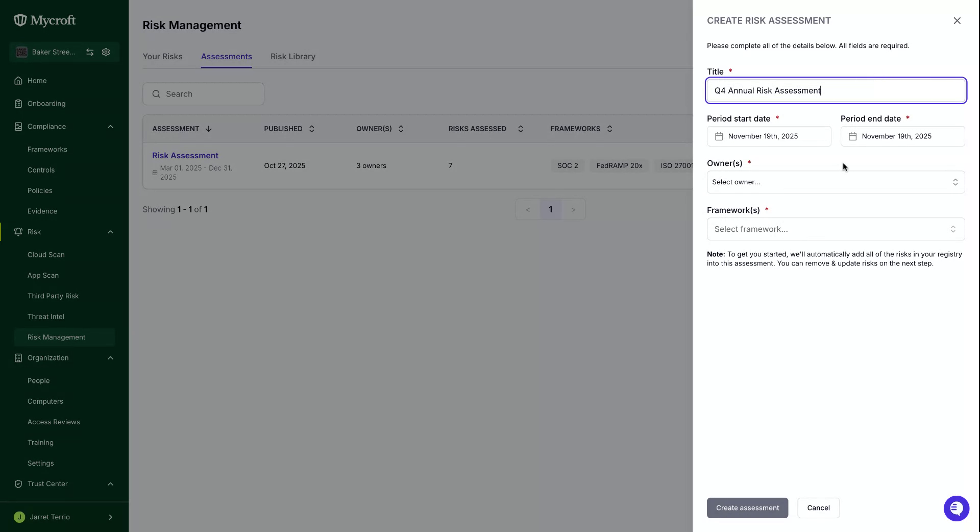Click the Home house icon in sidebar

pyautogui.click(x=18, y=81)
